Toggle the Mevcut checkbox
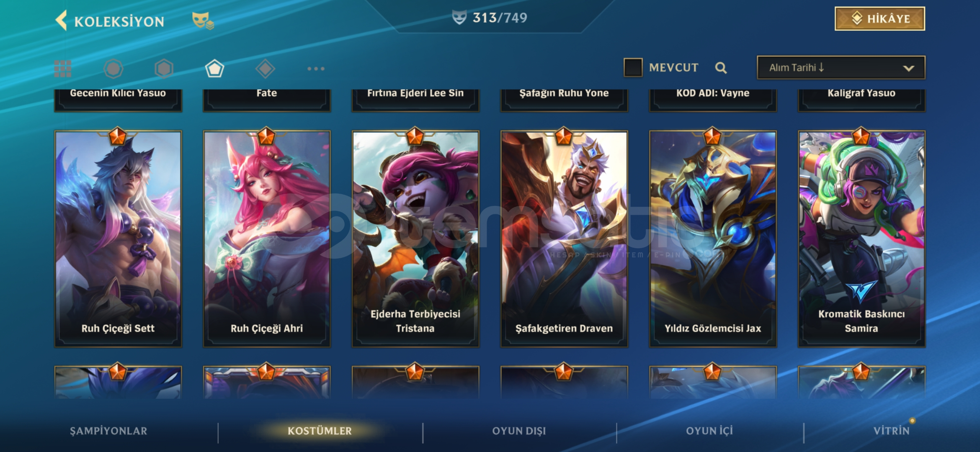Image resolution: width=980 pixels, height=452 pixels. coord(633,67)
